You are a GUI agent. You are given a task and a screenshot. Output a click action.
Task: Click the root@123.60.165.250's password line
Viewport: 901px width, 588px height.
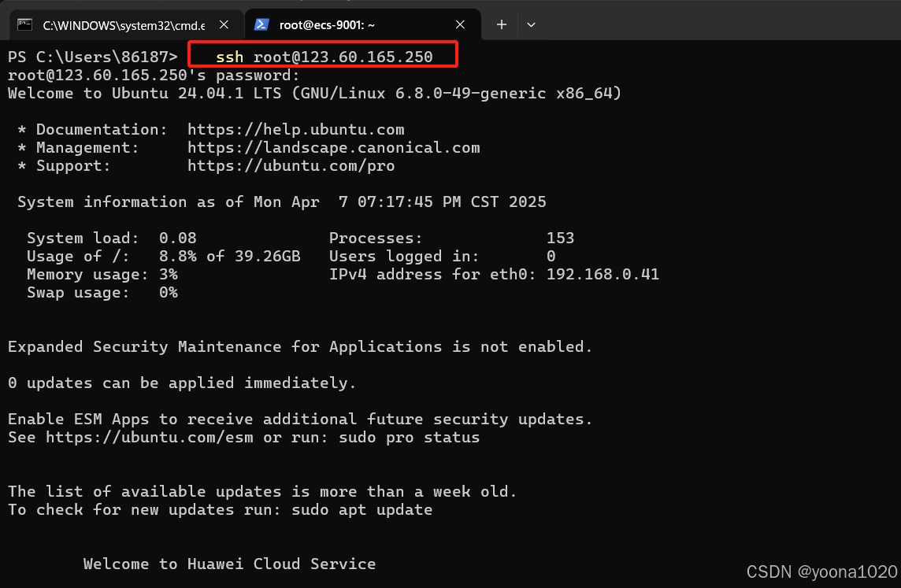[154, 76]
